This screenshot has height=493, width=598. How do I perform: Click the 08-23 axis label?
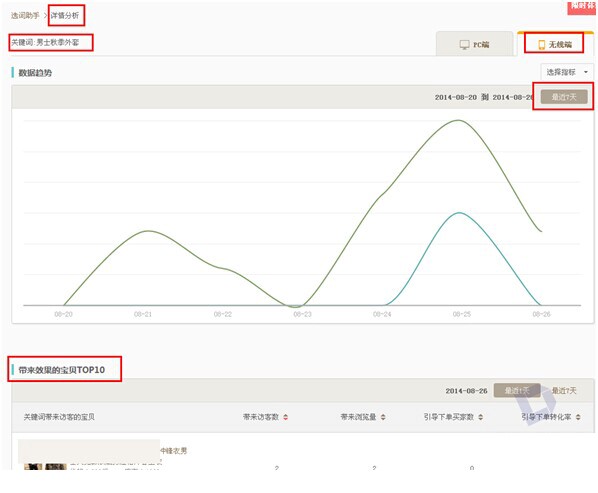[x=302, y=314]
